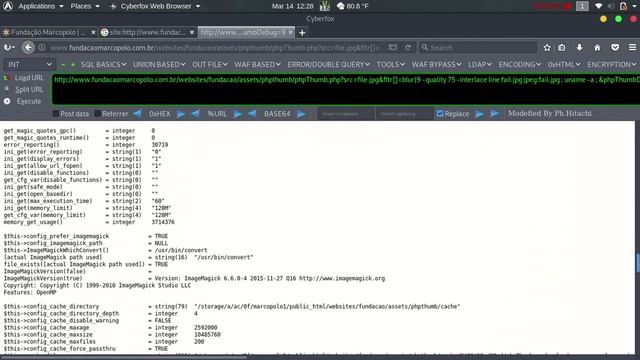Uncheck the Replace checkbox
The height and width of the screenshot is (360, 640).
[x=440, y=114]
